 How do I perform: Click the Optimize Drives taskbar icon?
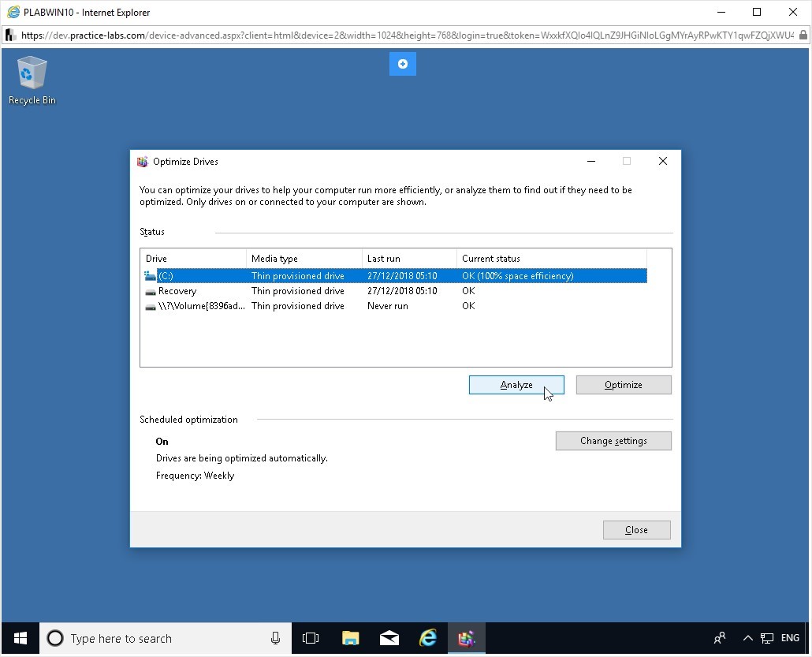click(x=466, y=638)
